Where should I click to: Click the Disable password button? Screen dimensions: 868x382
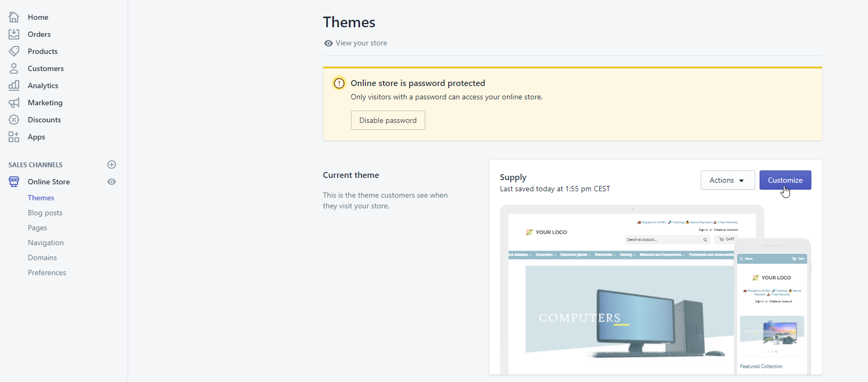tap(388, 120)
